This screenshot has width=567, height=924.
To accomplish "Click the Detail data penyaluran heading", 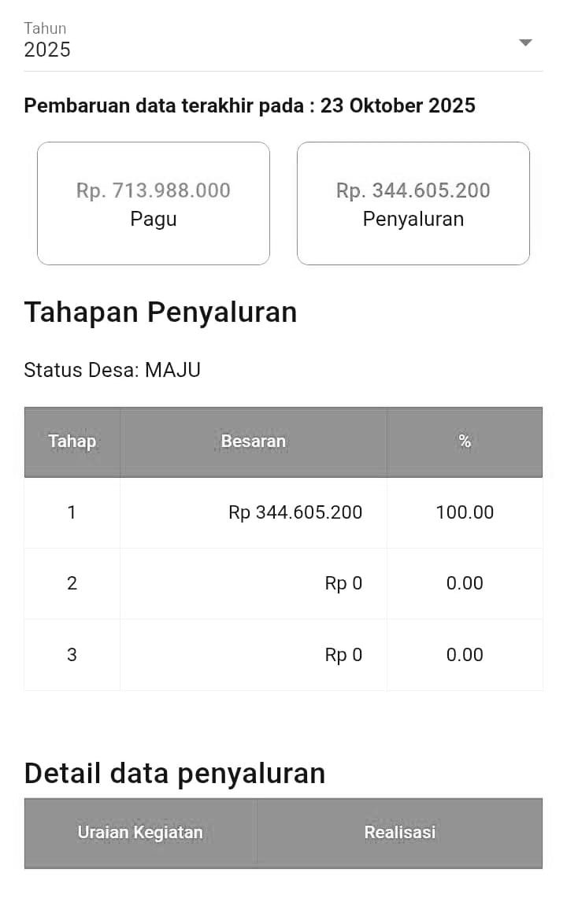I will click(175, 773).
